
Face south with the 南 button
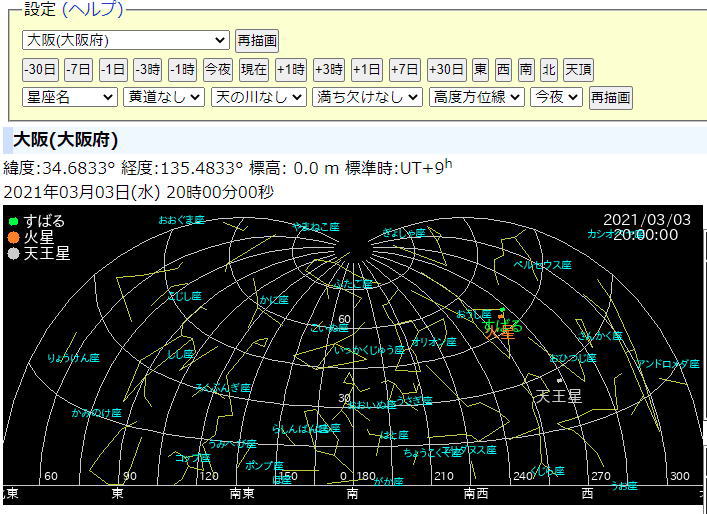point(526,69)
